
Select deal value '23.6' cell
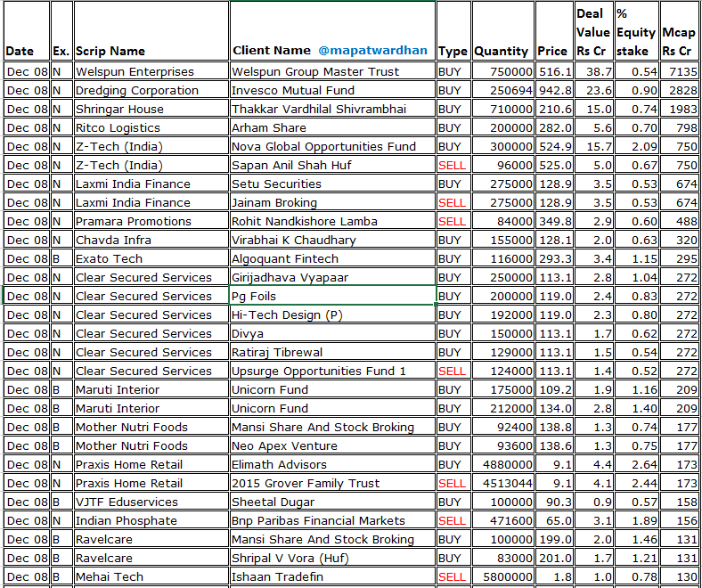point(594,91)
